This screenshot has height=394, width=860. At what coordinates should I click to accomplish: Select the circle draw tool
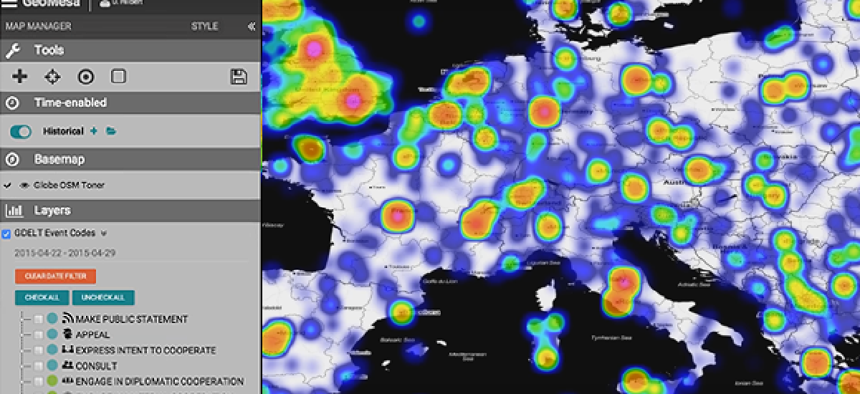[86, 77]
